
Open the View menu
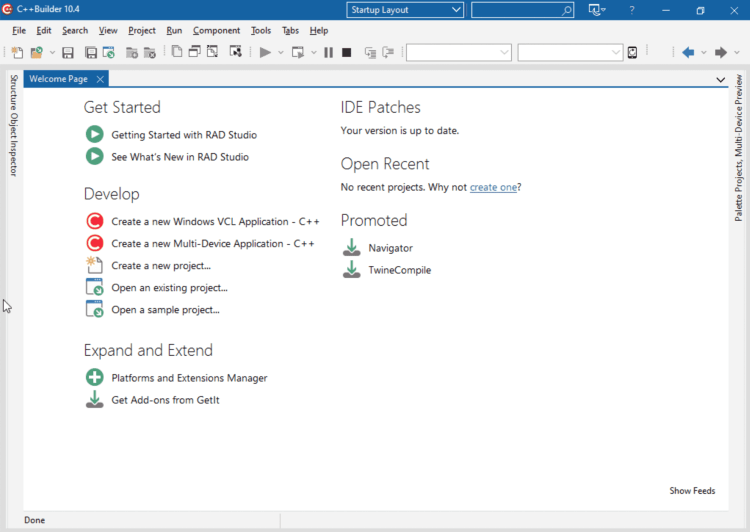pyautogui.click(x=108, y=31)
